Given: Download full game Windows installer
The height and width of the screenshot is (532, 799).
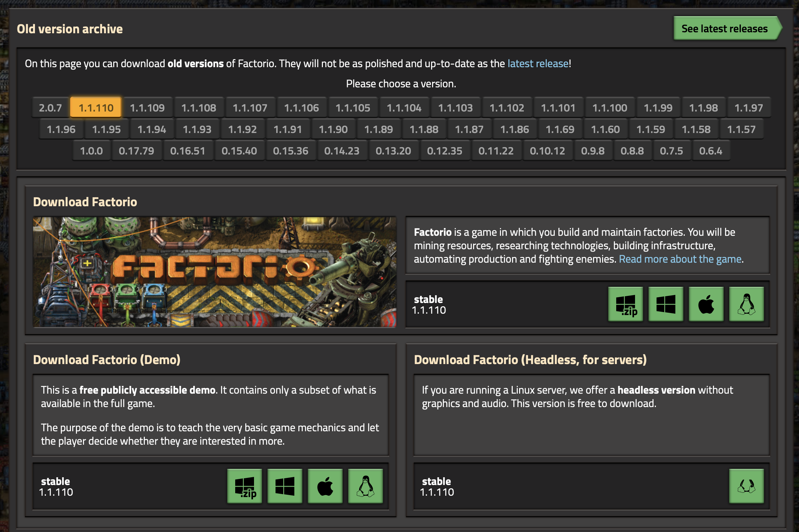Looking at the screenshot, I should [666, 304].
